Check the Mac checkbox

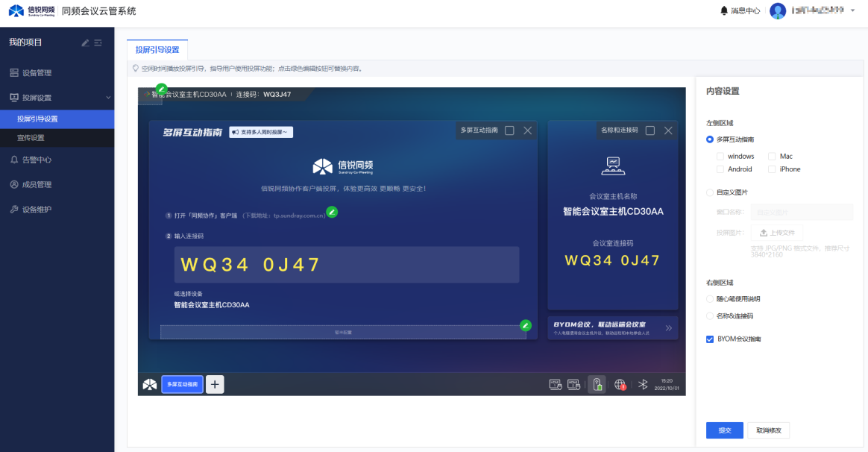click(x=772, y=156)
